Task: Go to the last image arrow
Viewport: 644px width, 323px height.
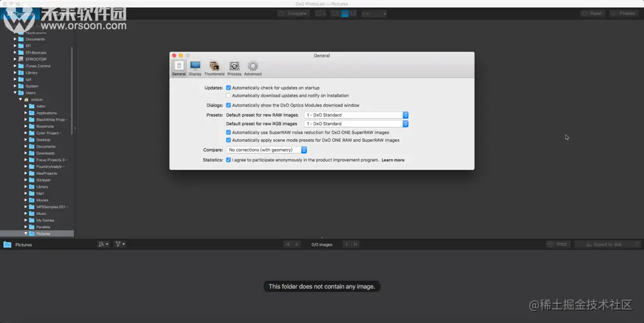Action: point(355,244)
